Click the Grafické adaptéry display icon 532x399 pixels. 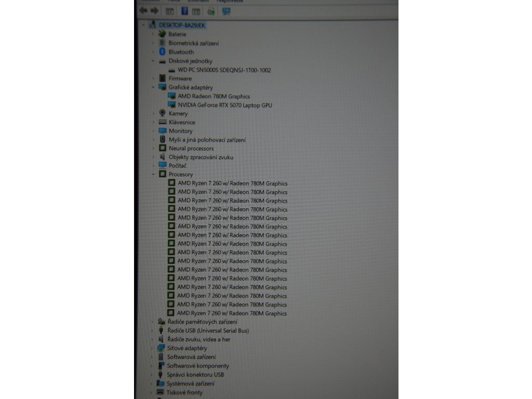pyautogui.click(x=163, y=87)
